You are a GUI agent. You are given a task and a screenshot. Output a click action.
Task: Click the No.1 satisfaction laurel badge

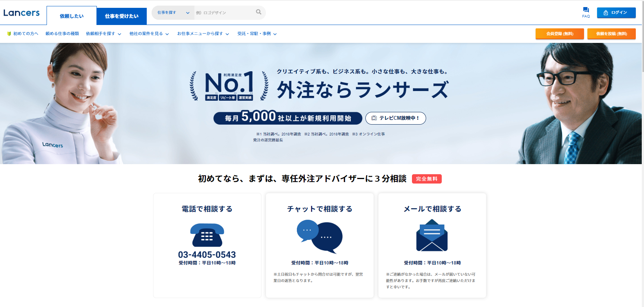[229, 86]
